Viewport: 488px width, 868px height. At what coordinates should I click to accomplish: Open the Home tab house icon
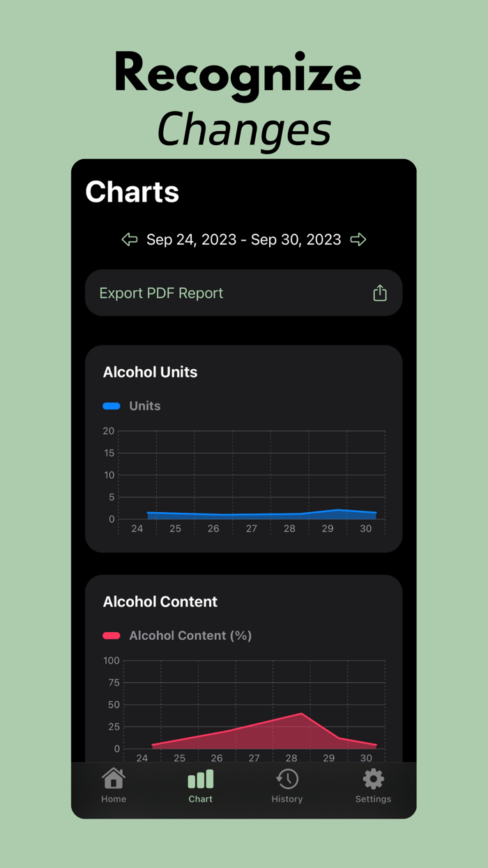coord(114,777)
